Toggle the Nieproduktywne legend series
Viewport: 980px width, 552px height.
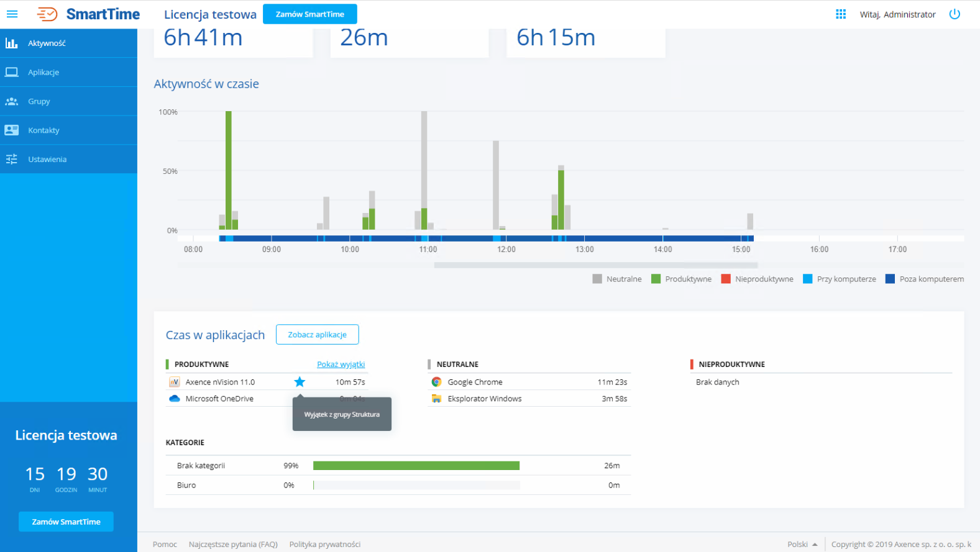click(757, 279)
